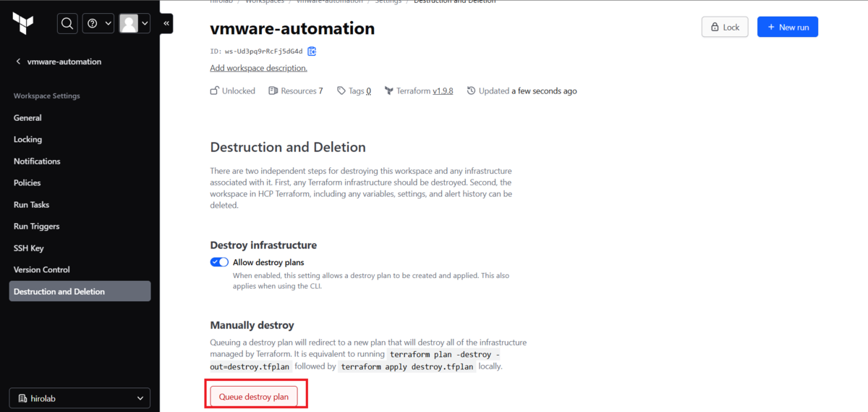
Task: Open the hirolab organization switcher dropdown
Action: pyautogui.click(x=80, y=398)
